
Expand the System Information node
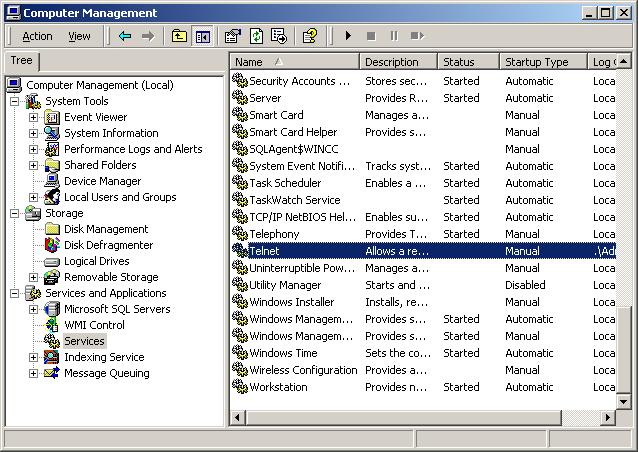(x=33, y=133)
